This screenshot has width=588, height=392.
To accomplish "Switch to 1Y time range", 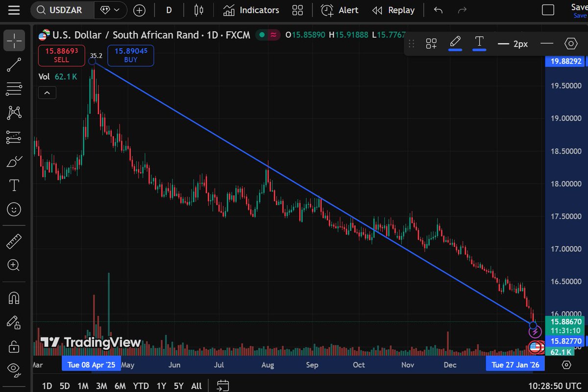I will tap(161, 386).
